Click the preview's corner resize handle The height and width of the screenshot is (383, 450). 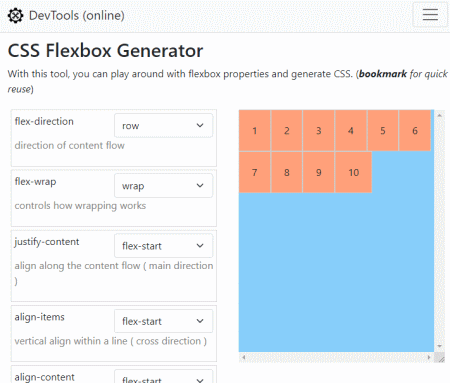(x=440, y=358)
